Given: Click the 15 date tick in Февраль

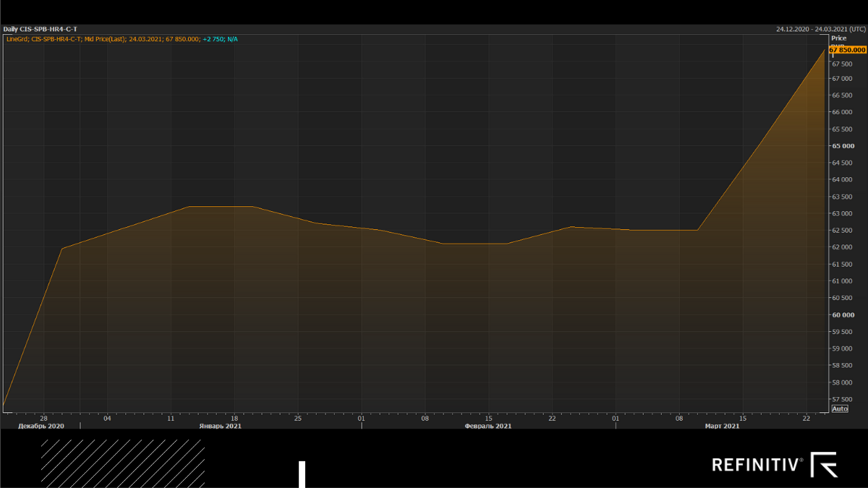Looking at the screenshot, I should 489,418.
